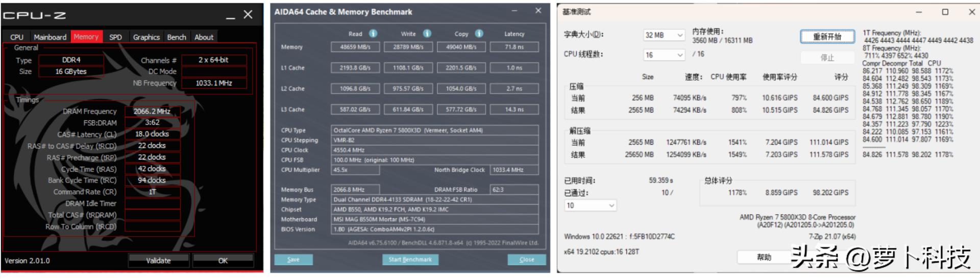Click the L3 Cache Read 587.02 GB/s field
This screenshot has height=279, width=980.
point(355,110)
